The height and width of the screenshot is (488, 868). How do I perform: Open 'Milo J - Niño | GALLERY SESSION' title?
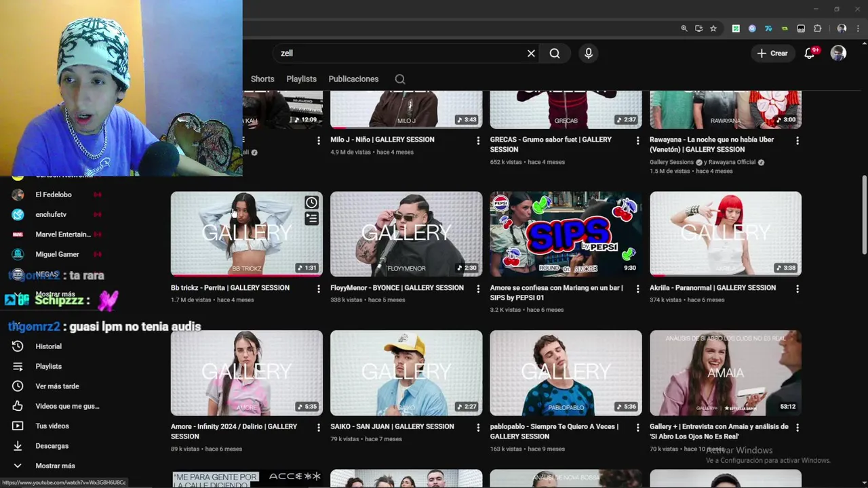(x=382, y=140)
